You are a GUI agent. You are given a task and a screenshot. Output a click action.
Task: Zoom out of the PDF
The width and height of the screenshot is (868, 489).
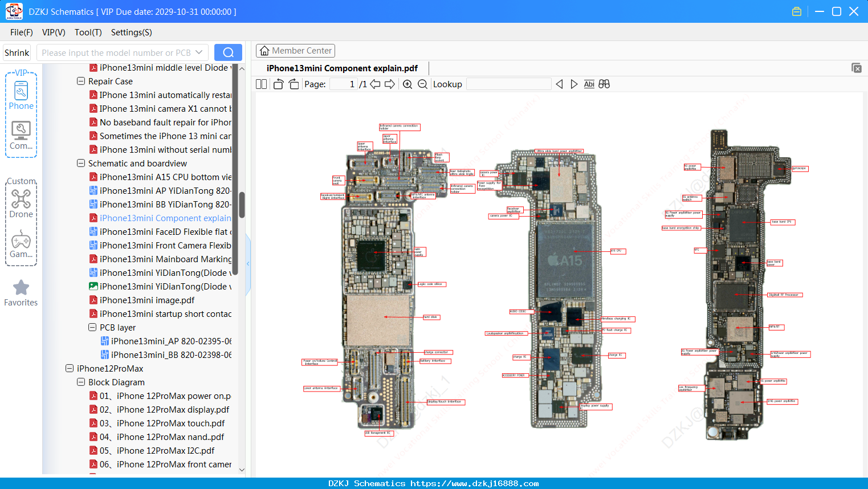422,84
